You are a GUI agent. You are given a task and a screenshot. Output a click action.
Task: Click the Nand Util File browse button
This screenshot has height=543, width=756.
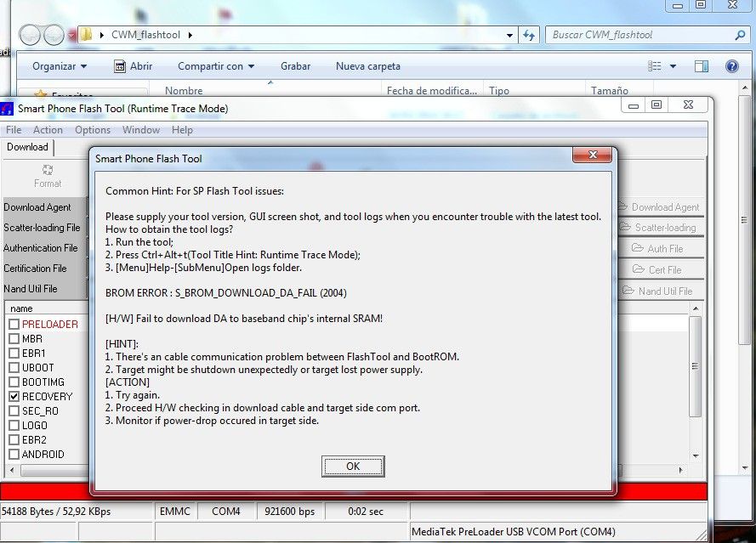click(x=660, y=291)
